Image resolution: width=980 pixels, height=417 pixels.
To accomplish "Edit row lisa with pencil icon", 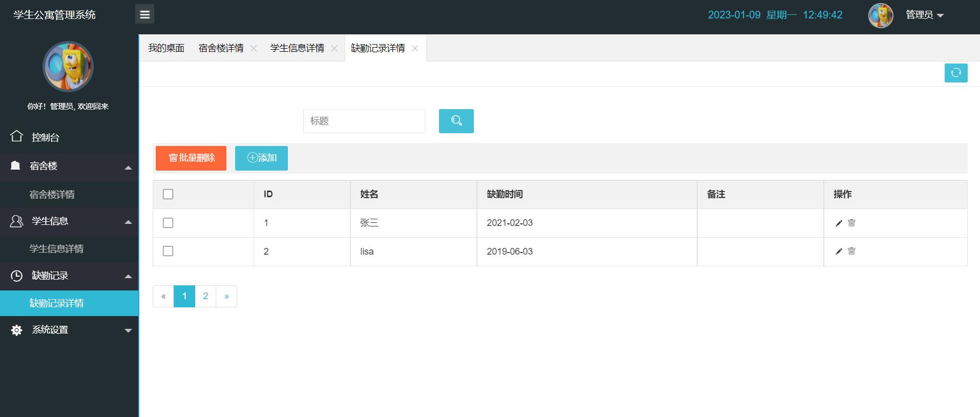I will pos(839,251).
